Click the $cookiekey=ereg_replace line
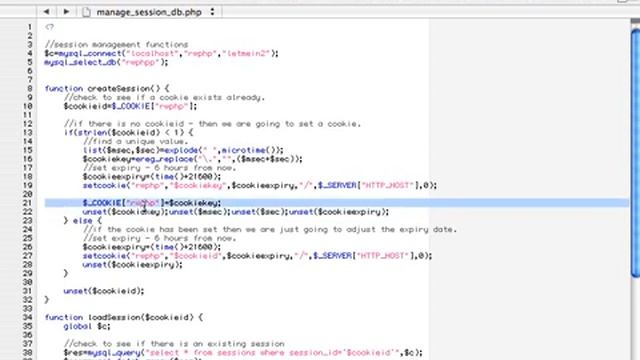This screenshot has height=360, width=640. coord(193,159)
